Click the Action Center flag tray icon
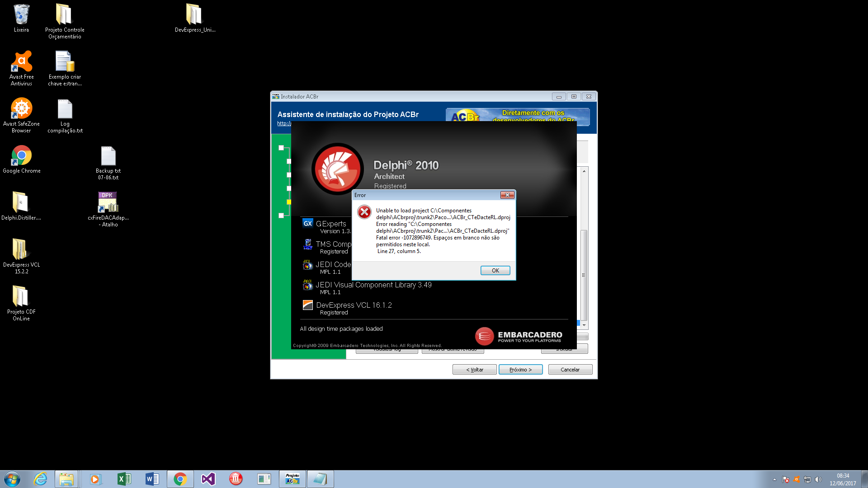868x488 pixels. 785,479
